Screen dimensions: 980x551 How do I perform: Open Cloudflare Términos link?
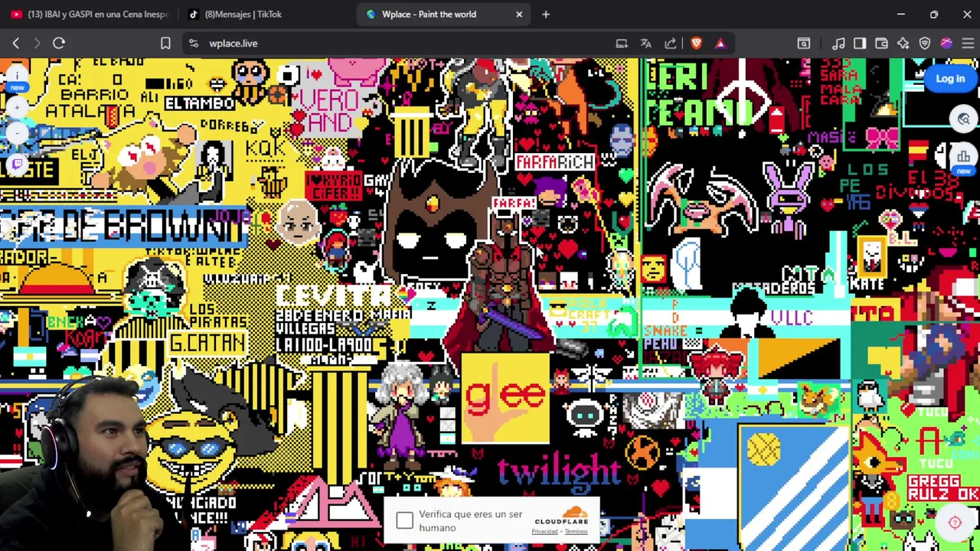tap(576, 531)
